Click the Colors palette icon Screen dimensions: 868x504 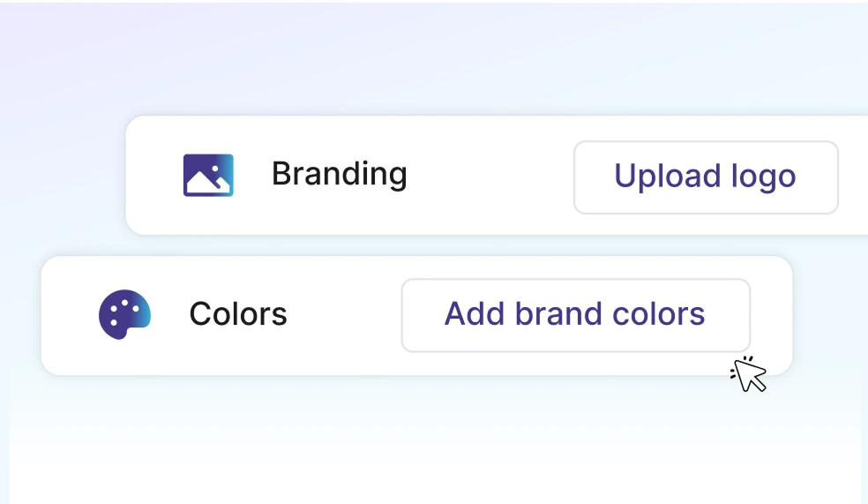[x=124, y=314]
